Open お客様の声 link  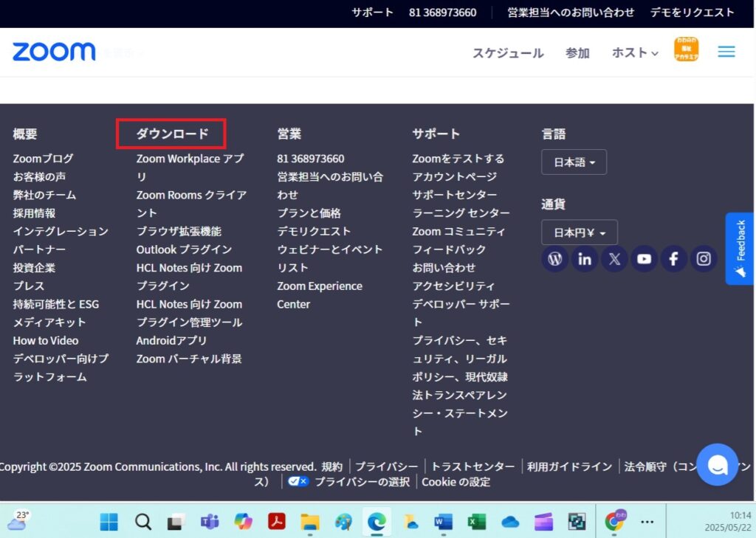click(40, 176)
